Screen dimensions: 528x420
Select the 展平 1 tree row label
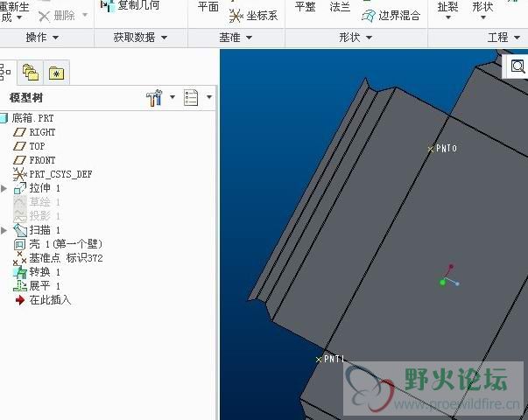click(45, 286)
